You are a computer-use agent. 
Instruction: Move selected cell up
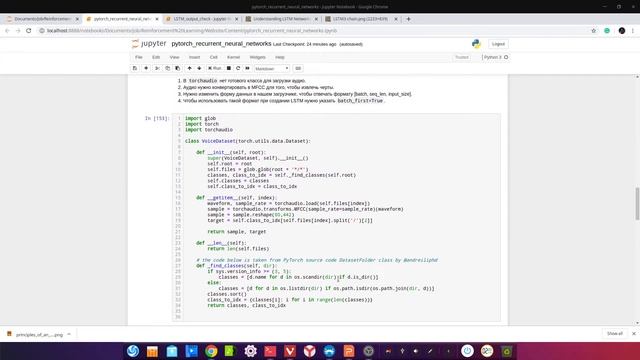pos(189,68)
